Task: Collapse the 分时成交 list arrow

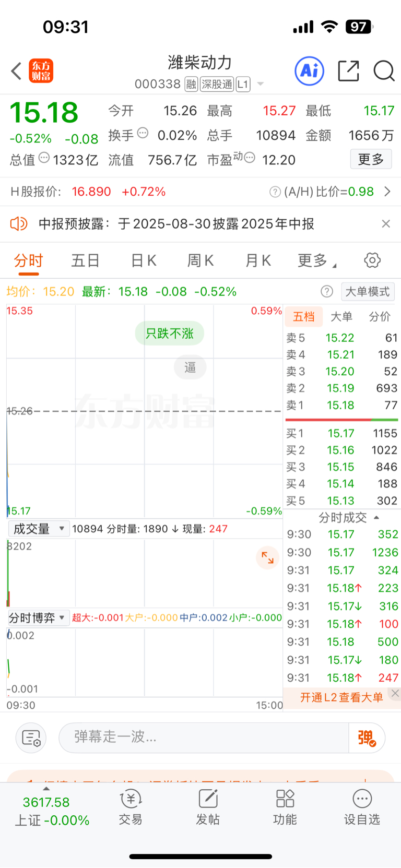Action: pyautogui.click(x=376, y=518)
